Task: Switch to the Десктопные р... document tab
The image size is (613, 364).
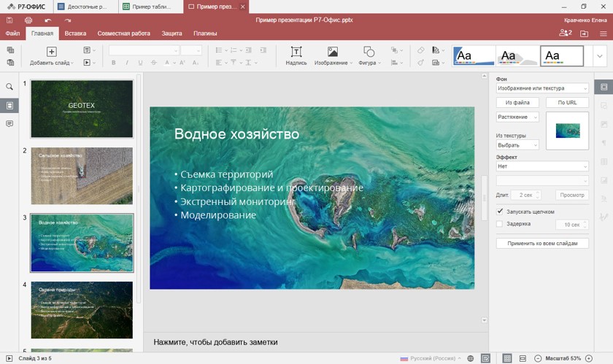Action: click(86, 7)
